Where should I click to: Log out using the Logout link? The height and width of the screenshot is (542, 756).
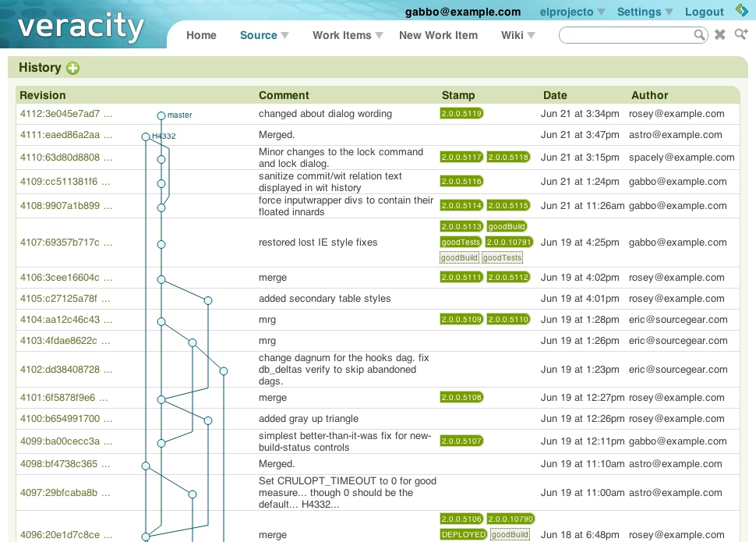coord(705,12)
